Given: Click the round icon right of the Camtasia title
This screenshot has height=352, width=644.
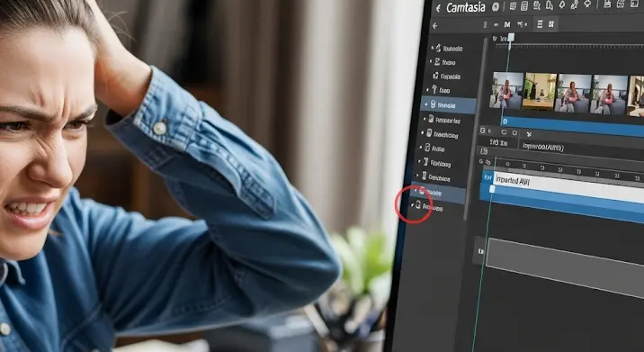Looking at the screenshot, I should 496,6.
